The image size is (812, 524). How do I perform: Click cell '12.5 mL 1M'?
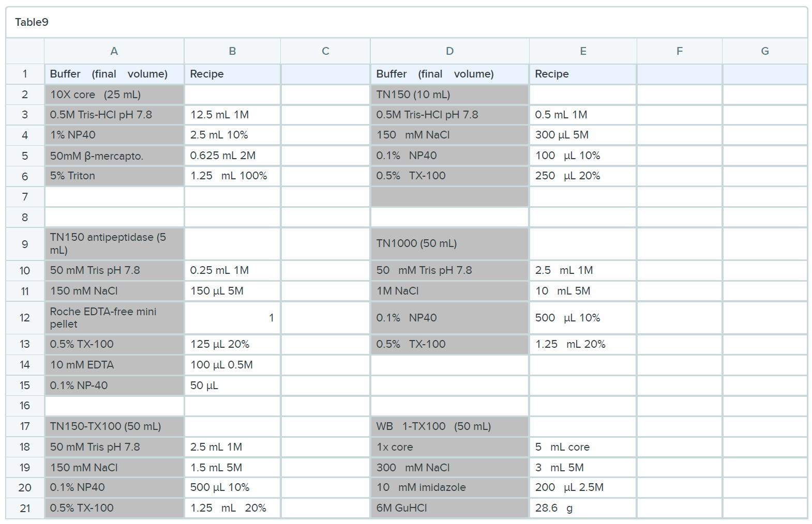(232, 115)
